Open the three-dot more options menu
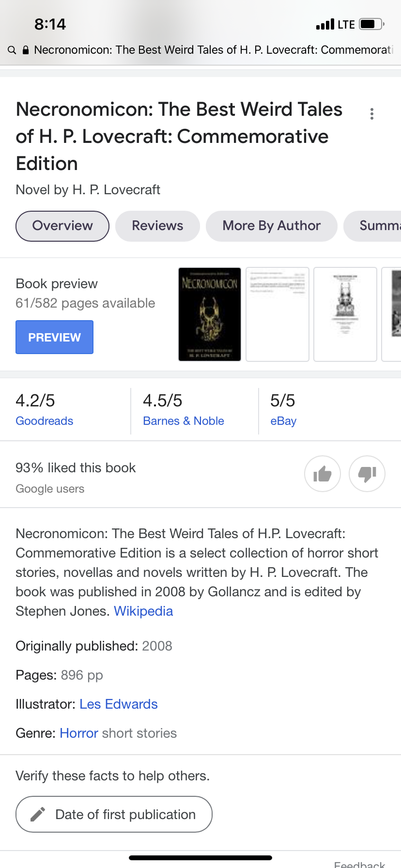 372,114
